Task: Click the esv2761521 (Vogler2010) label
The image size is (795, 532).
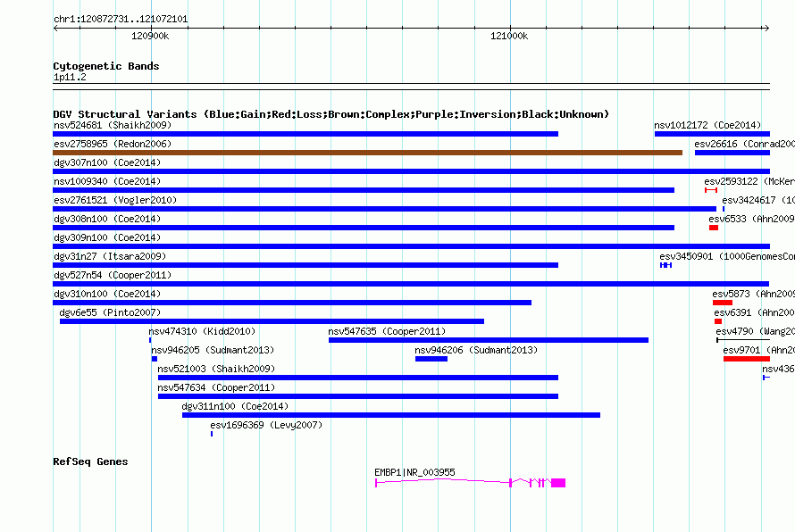Action: click(x=115, y=200)
